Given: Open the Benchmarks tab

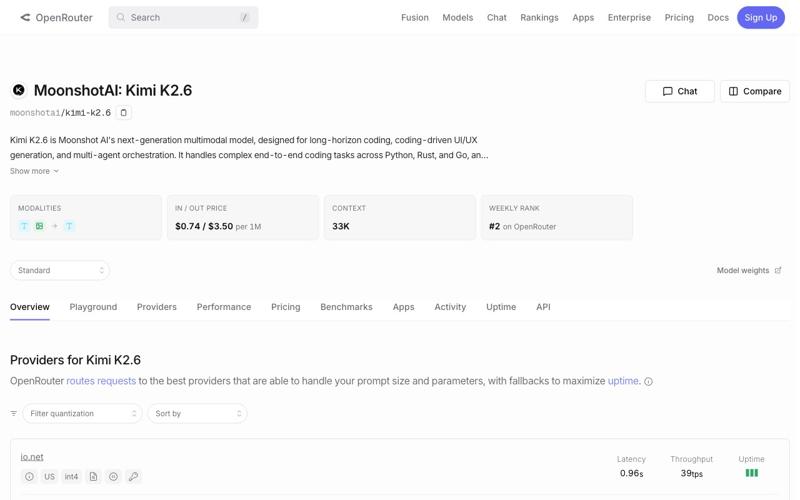Looking at the screenshot, I should [346, 307].
